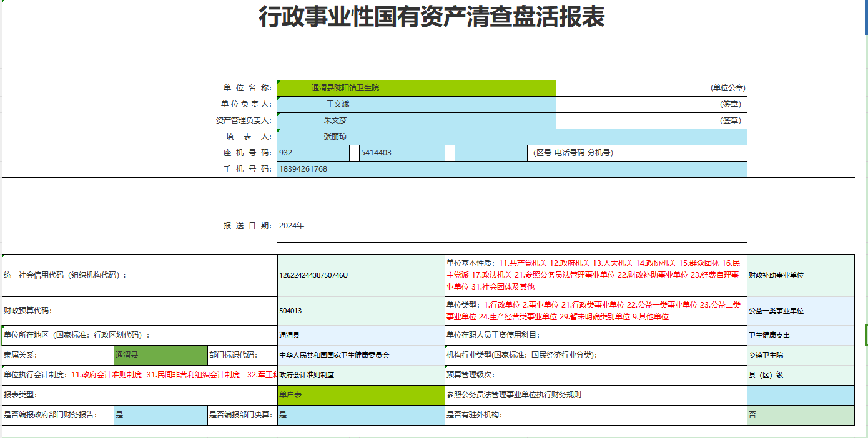
Task: Select the overseas institution cell 否
Action: click(x=800, y=415)
